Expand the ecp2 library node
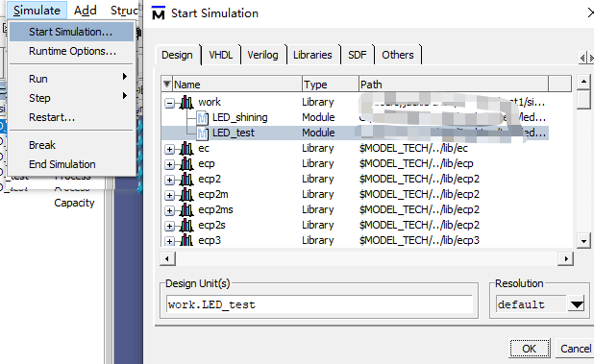The width and height of the screenshot is (594, 364). tap(170, 181)
